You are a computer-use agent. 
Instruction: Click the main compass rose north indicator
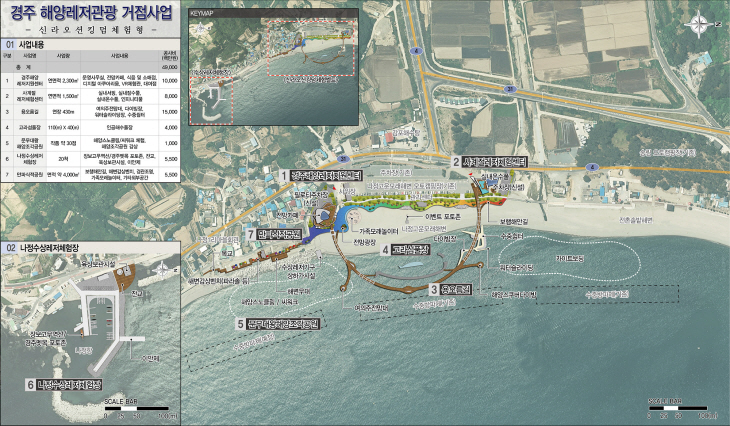[x=699, y=26]
